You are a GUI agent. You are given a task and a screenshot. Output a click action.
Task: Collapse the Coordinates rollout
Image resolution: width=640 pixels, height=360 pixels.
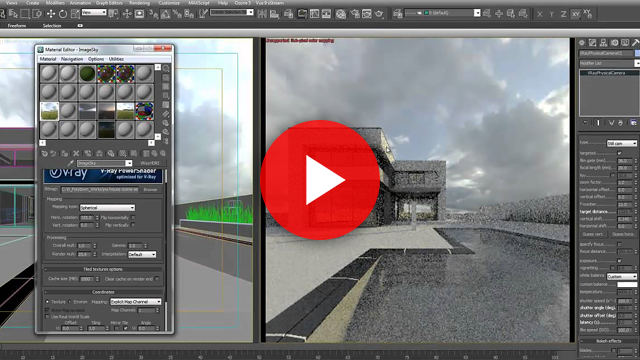103,292
